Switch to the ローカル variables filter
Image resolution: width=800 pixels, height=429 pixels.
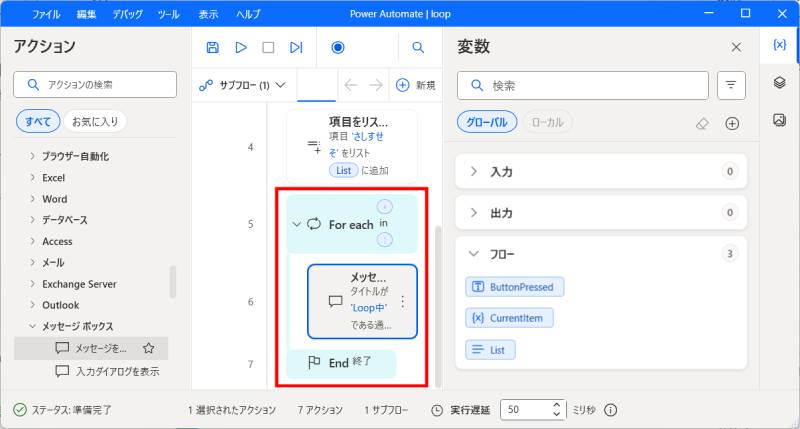click(x=546, y=122)
